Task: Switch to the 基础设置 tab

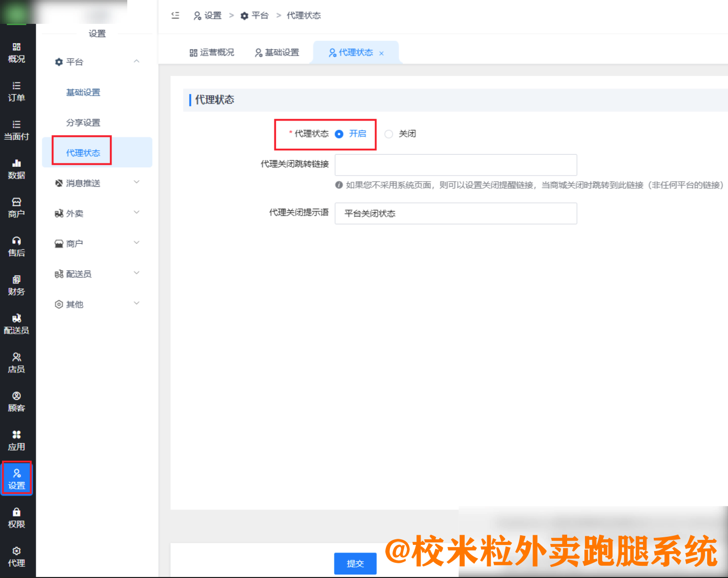Action: point(277,52)
